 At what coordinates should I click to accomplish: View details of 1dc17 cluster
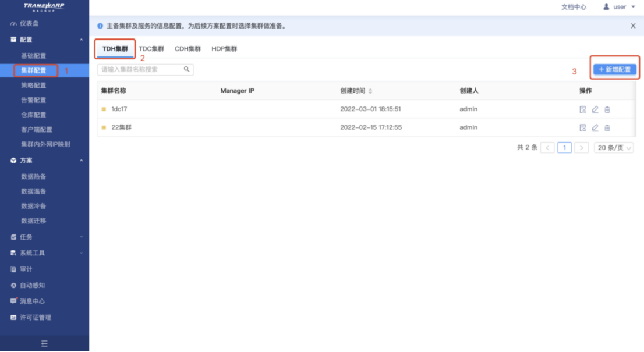[x=582, y=109]
